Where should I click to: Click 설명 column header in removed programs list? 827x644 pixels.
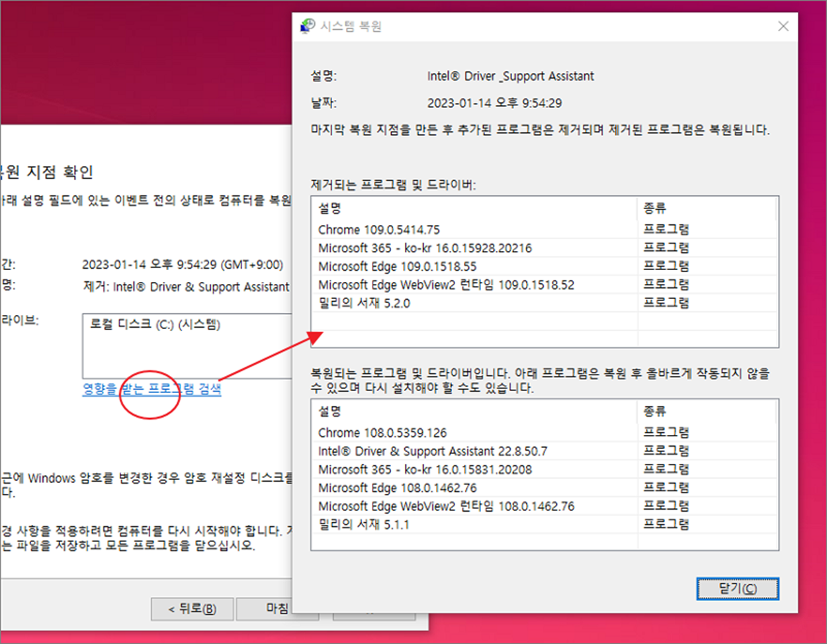coord(474,208)
